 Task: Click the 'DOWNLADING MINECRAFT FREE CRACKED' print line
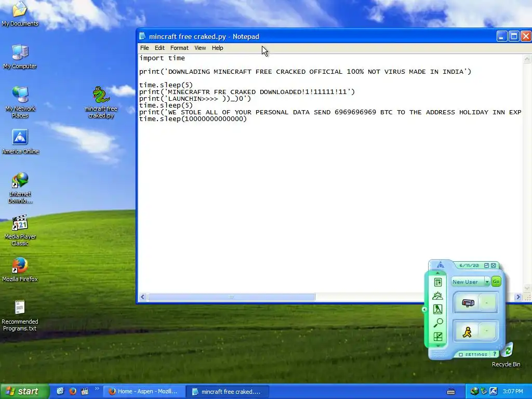click(x=305, y=72)
